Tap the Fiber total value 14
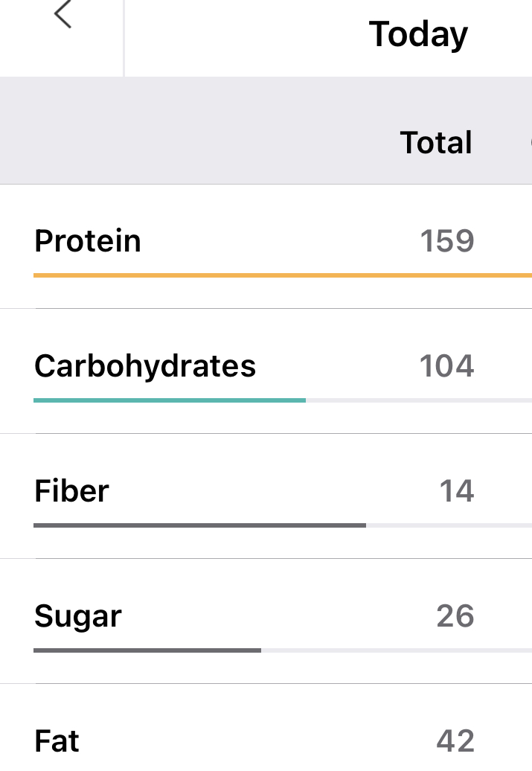The image size is (532, 771). tap(456, 491)
